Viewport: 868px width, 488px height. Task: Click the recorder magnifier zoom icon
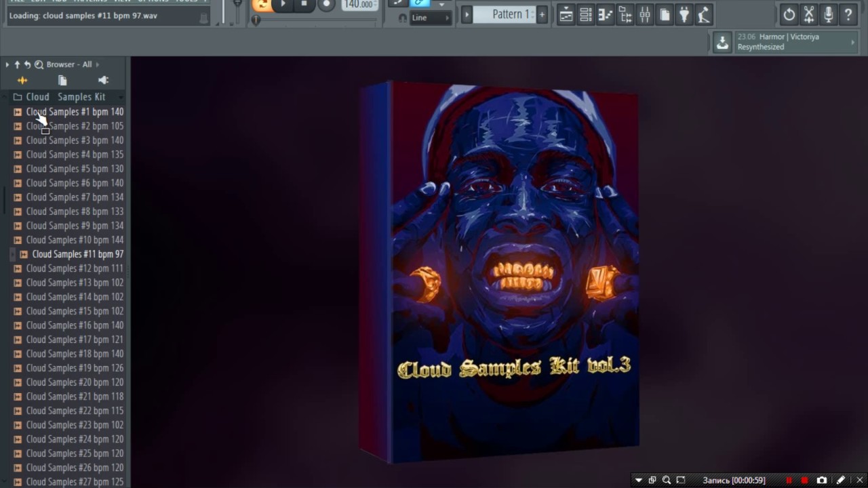667,480
